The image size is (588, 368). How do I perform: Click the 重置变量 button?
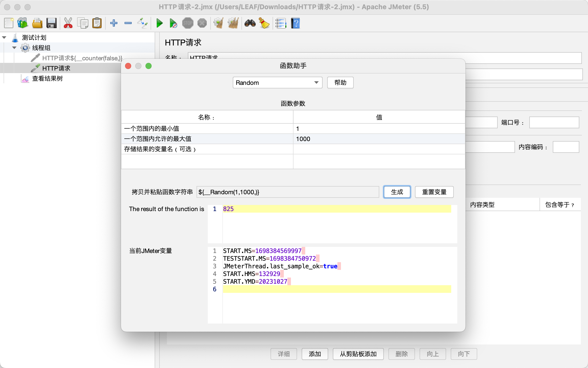[434, 192]
